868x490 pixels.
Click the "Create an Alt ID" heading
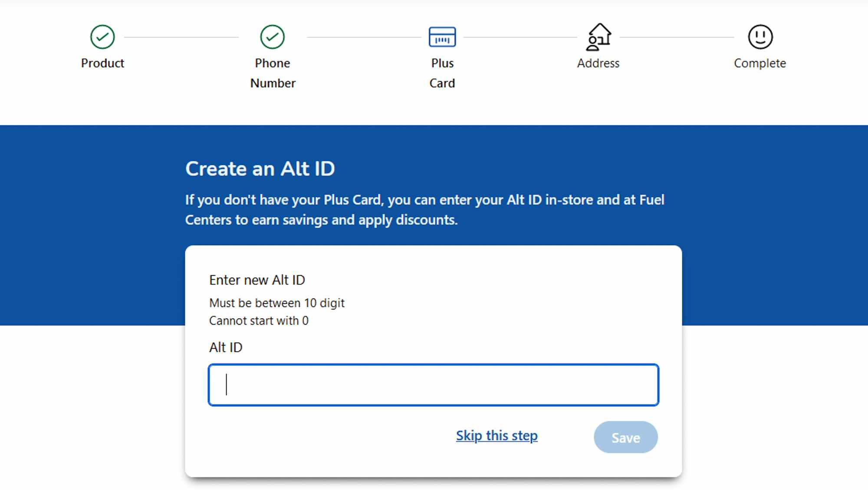[260, 169]
